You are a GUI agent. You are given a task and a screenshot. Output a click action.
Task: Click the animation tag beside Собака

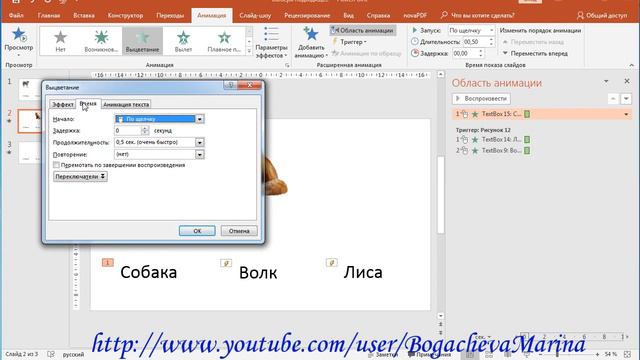click(x=107, y=262)
